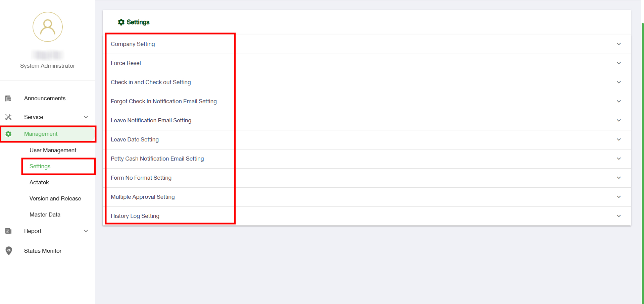Screen dimensions: 644x304
Task: Expand Company Setting using its chevron
Action: coord(618,44)
